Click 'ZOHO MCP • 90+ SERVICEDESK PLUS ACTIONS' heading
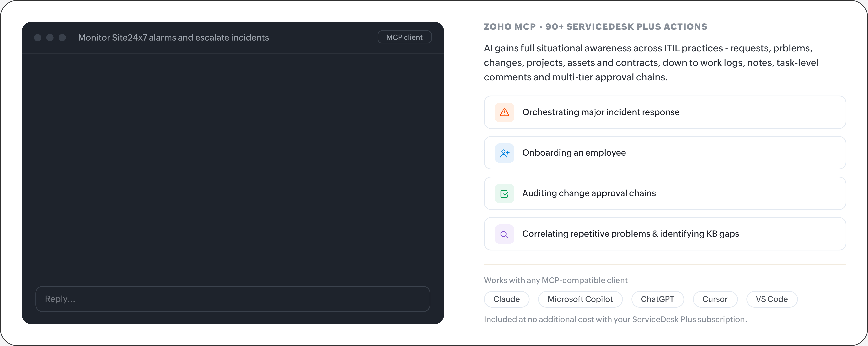The image size is (868, 346). [595, 27]
